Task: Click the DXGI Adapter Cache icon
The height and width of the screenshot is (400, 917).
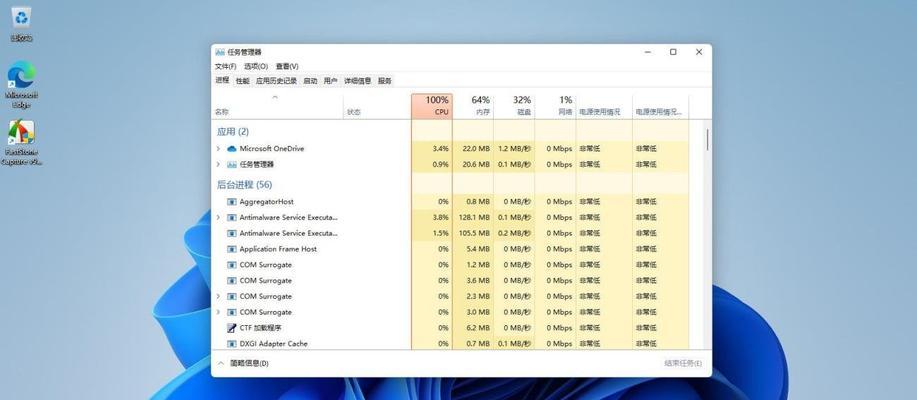Action: (x=232, y=344)
